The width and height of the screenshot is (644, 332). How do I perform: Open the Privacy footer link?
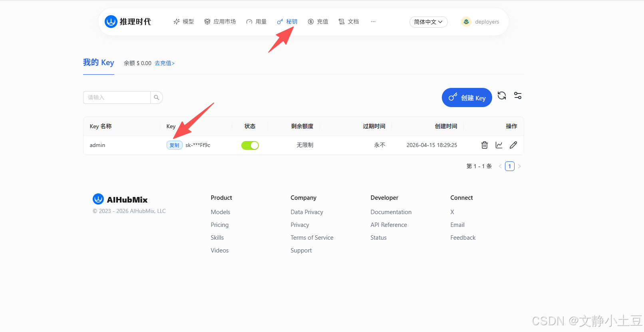pos(300,225)
